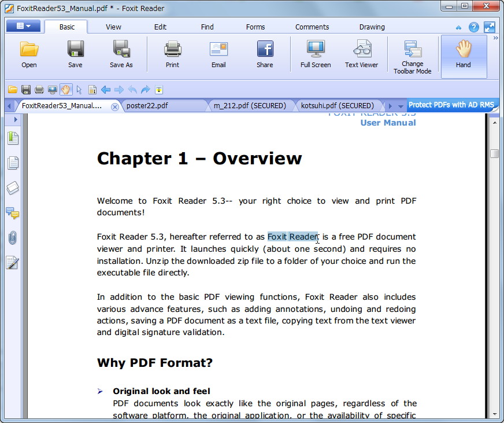Click the small folder Open icon in quick toolbar

[13, 90]
